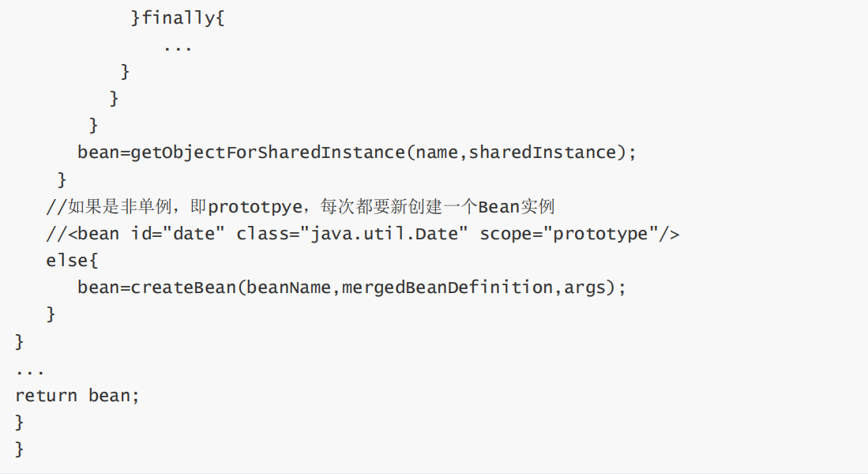Viewport: 868px width, 474px height.
Task: Click 'Bean实例' in the comment line
Action: click(x=516, y=207)
